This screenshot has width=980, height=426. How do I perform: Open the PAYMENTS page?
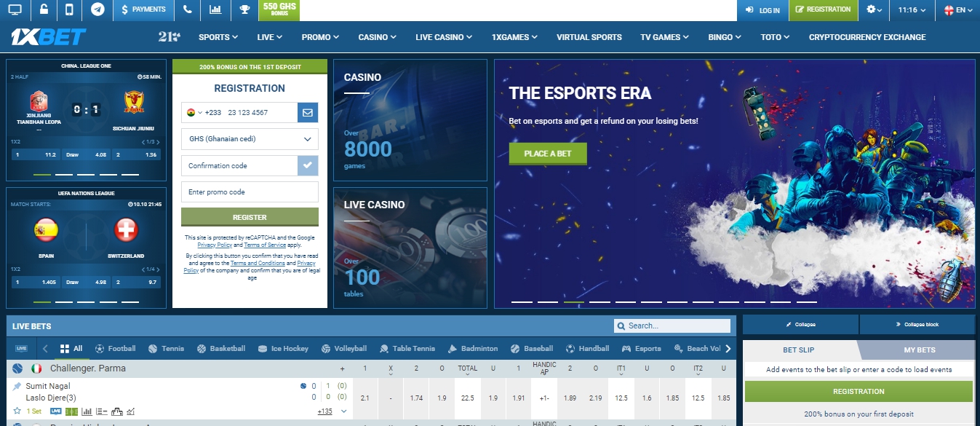coord(143,10)
